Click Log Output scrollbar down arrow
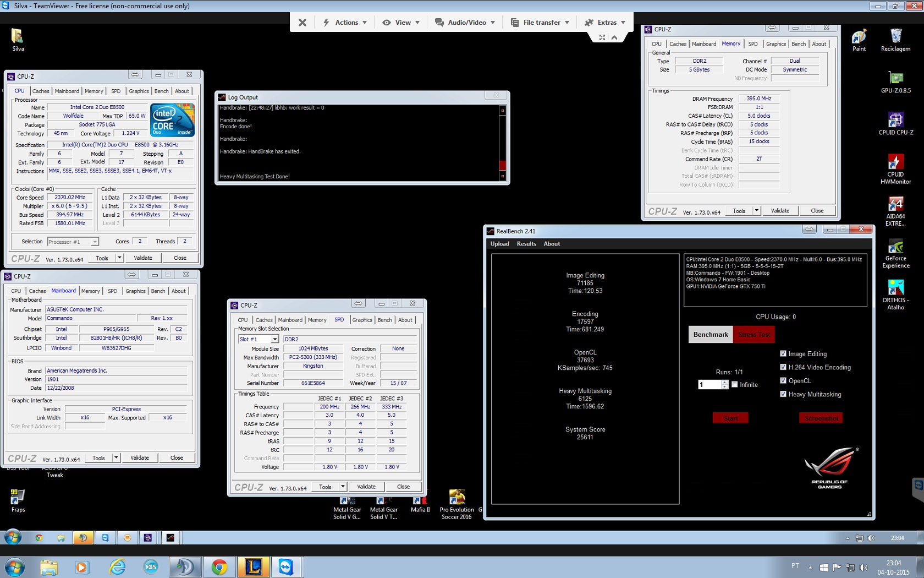 pyautogui.click(x=502, y=176)
